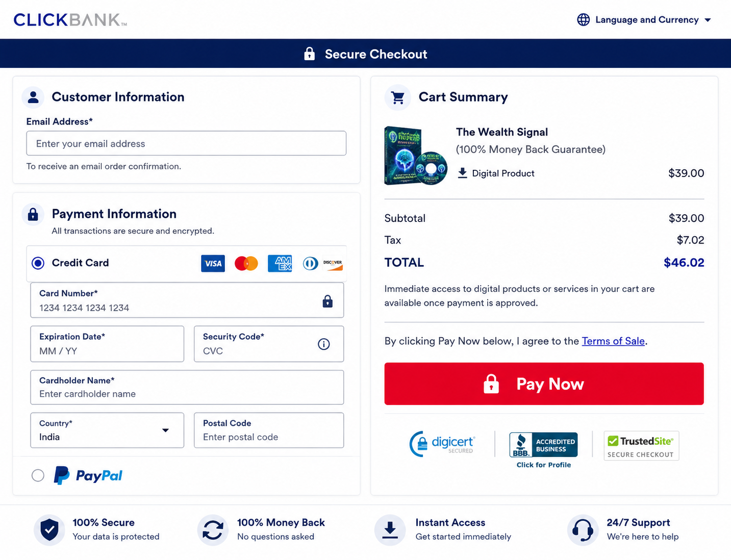Click the BBB Click for Profile link
The width and height of the screenshot is (731, 560).
point(544,465)
